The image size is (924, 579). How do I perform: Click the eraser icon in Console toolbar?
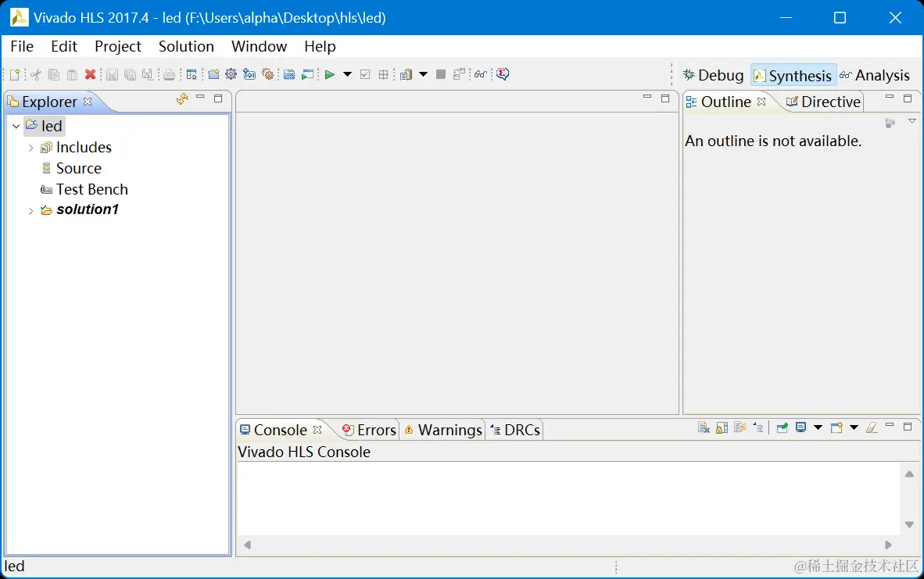tap(872, 427)
